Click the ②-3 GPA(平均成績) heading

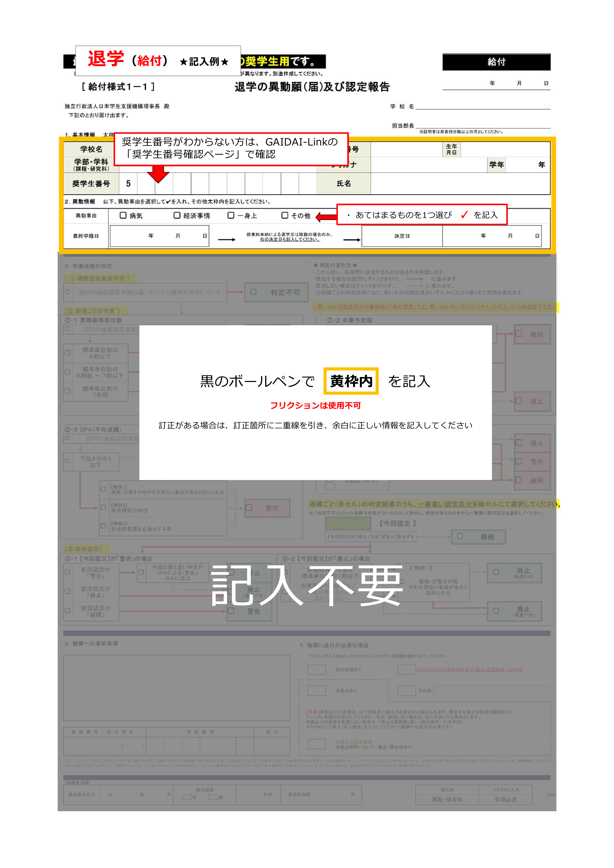[93, 429]
